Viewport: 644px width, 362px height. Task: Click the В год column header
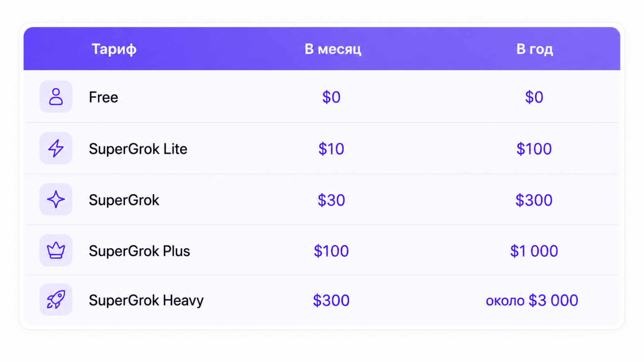(x=535, y=49)
